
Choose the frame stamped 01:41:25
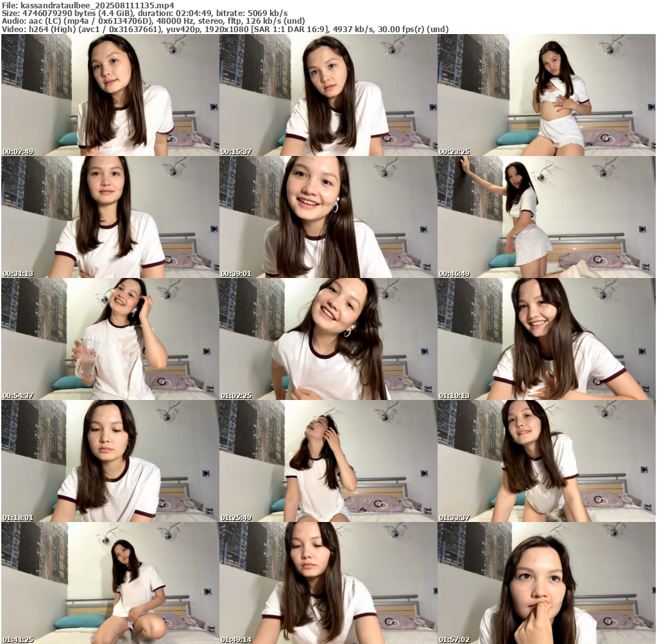coord(110,583)
